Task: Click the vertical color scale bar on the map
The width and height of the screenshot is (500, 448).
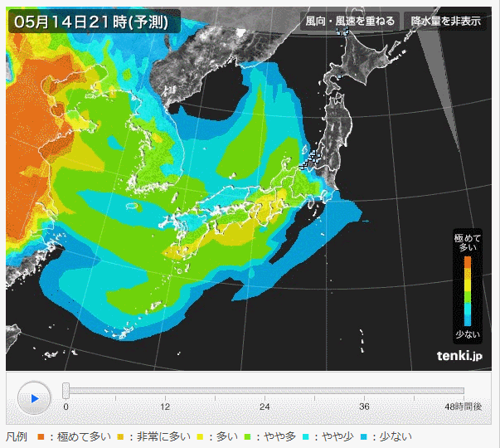Action: point(468,291)
